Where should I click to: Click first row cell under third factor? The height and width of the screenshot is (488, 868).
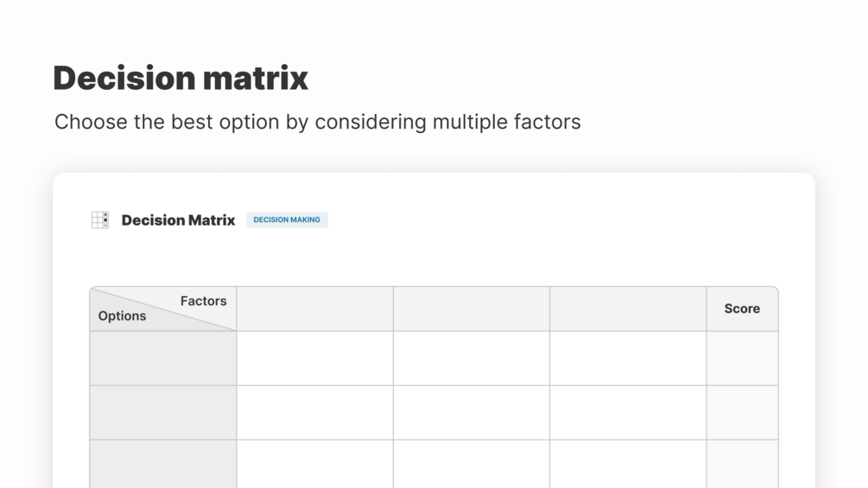coord(628,358)
